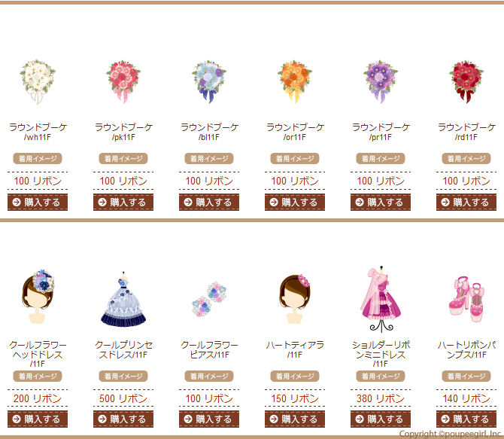Buy the 200 リボン cool flower headdress
This screenshot has width=504, height=439.
point(38,419)
